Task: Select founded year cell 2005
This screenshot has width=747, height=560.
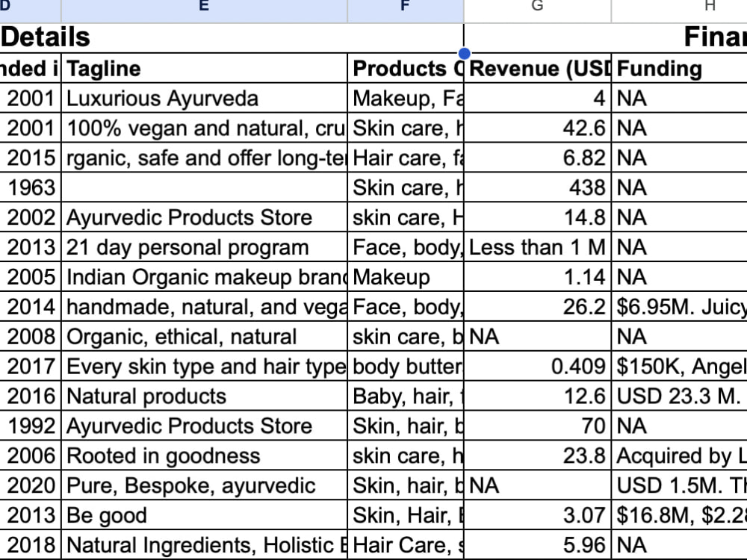Action: pyautogui.click(x=31, y=277)
